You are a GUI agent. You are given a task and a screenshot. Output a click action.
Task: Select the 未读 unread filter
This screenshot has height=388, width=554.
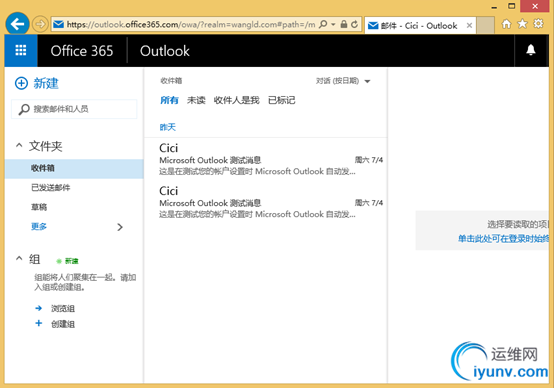[196, 100]
